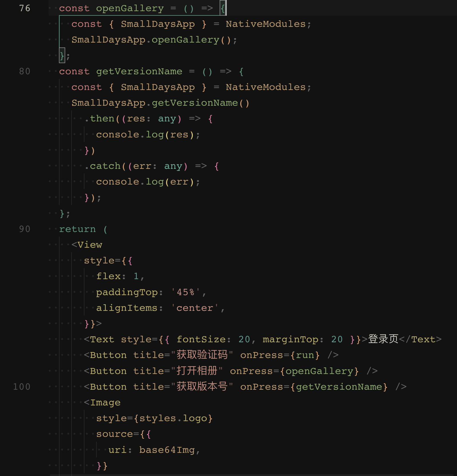457x476 pixels.
Task: Click the <View opening tag
Action: [x=87, y=245]
